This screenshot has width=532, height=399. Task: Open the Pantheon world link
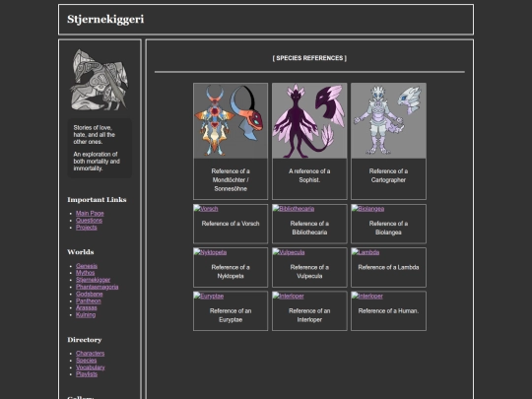[89, 300]
